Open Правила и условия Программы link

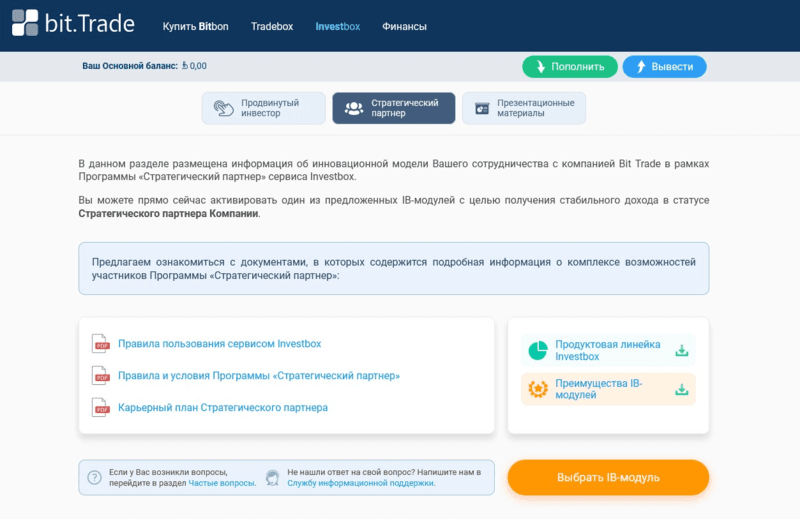pyautogui.click(x=259, y=376)
